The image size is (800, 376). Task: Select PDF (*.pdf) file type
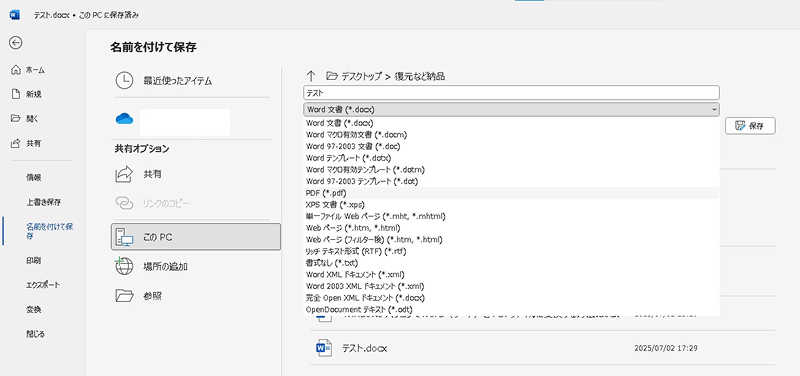pos(511,193)
